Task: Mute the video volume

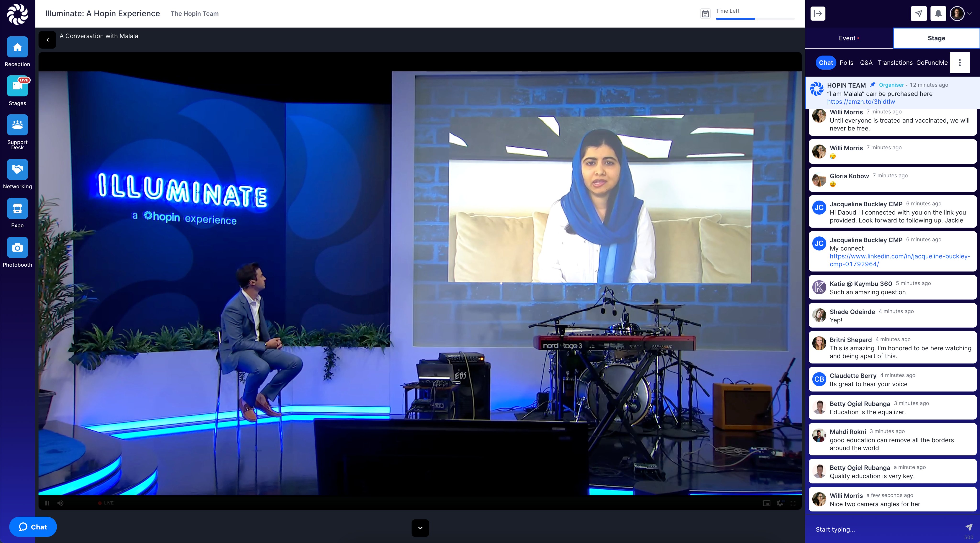Action: [x=61, y=503]
